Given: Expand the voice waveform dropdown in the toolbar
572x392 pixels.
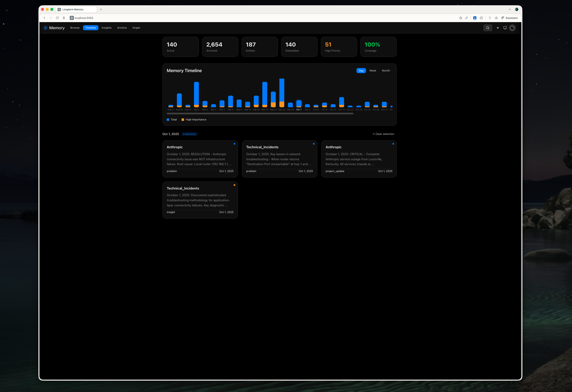Looking at the screenshot, I should (496, 18).
